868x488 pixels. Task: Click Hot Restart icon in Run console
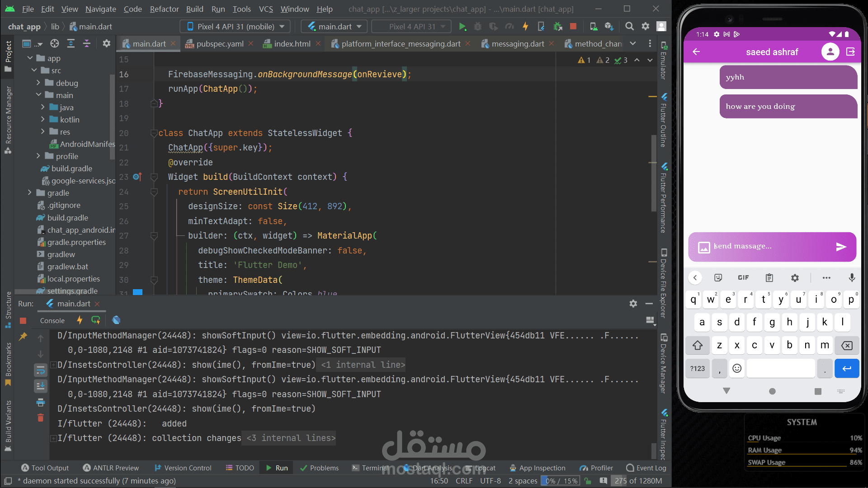tap(96, 320)
